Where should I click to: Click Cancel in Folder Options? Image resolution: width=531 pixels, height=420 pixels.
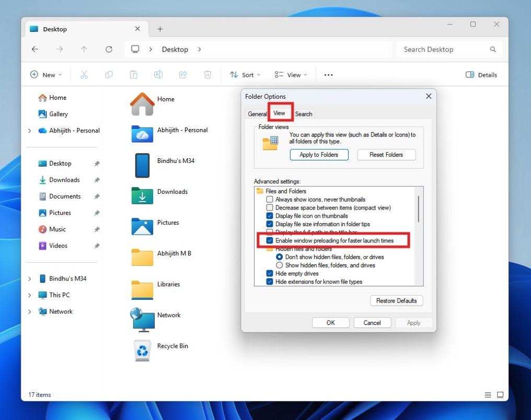tap(372, 323)
